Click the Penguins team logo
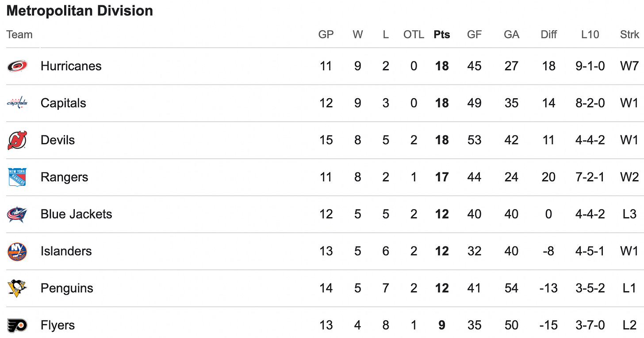 coord(17,288)
